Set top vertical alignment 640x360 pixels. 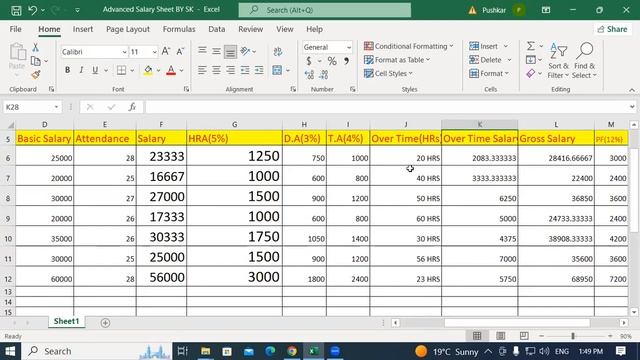202,51
